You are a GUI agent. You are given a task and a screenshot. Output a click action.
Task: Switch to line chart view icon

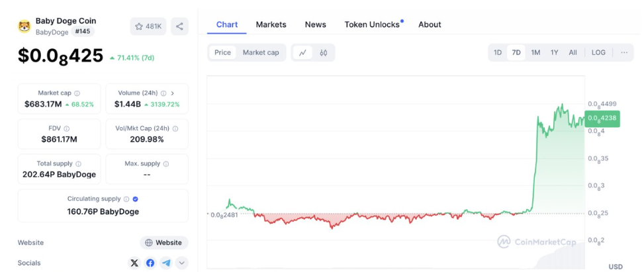[x=302, y=52]
